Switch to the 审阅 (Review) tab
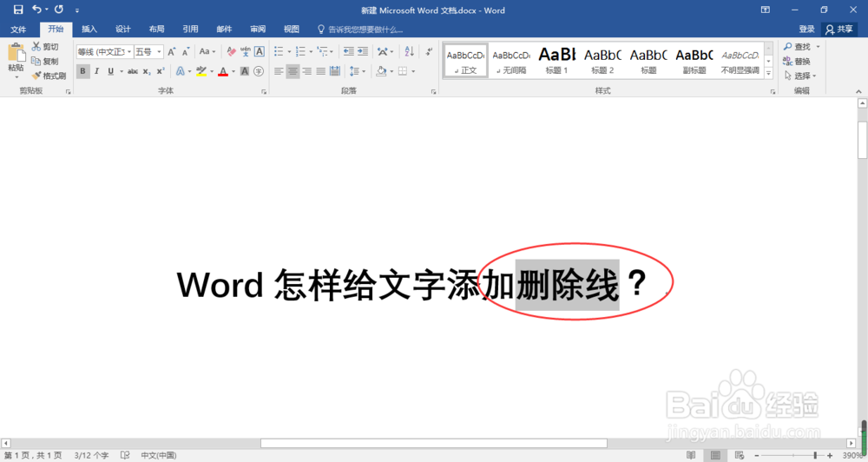This screenshot has height=462, width=868. coord(258,29)
